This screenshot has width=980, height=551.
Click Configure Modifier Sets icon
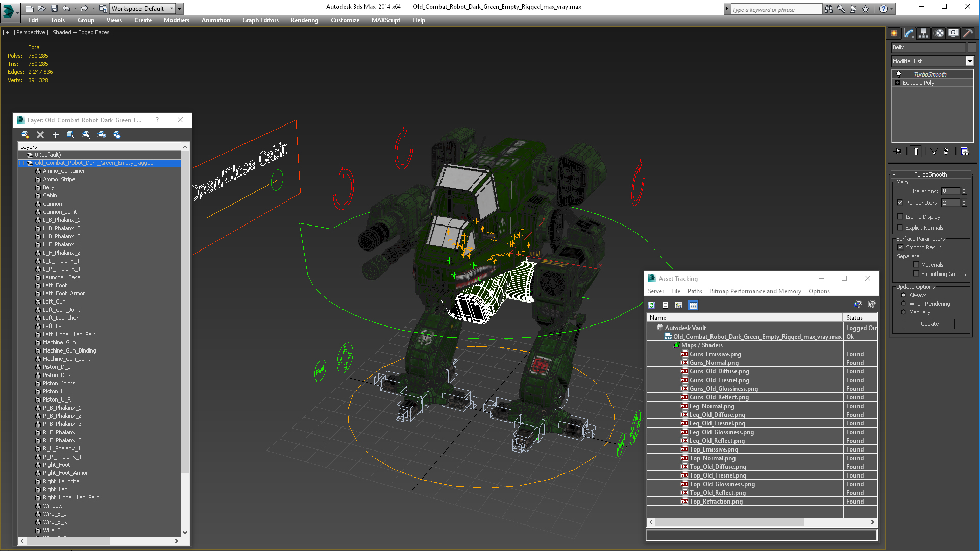click(964, 152)
